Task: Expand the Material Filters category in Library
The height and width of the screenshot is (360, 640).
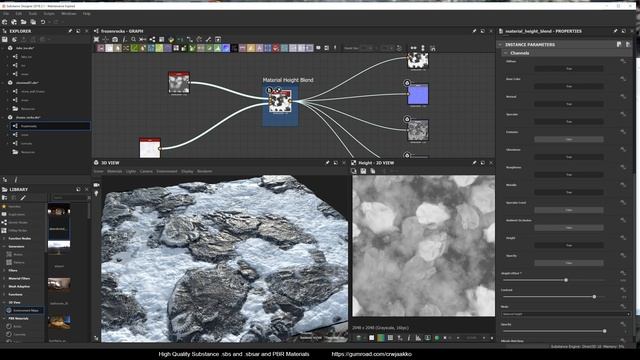Action: pos(4,278)
